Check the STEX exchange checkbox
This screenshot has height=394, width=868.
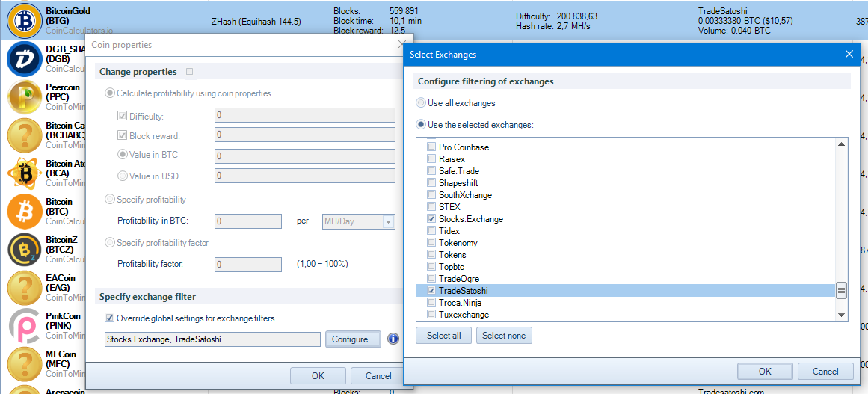tap(431, 207)
